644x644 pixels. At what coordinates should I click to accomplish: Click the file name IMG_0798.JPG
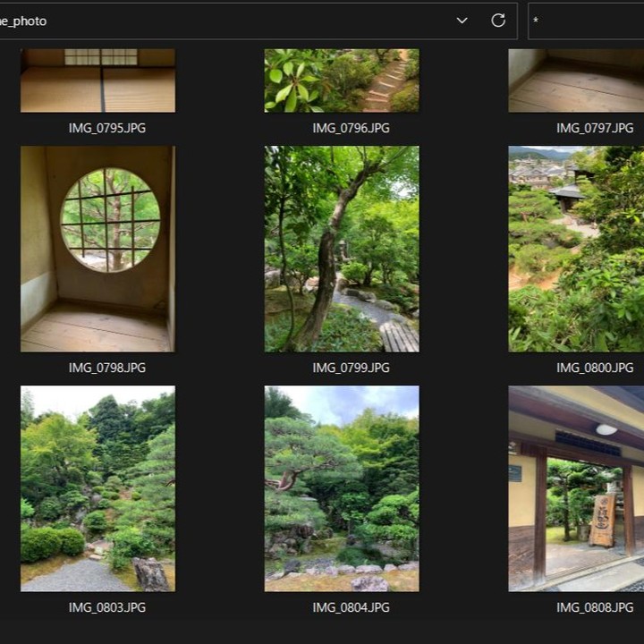pyautogui.click(x=107, y=368)
